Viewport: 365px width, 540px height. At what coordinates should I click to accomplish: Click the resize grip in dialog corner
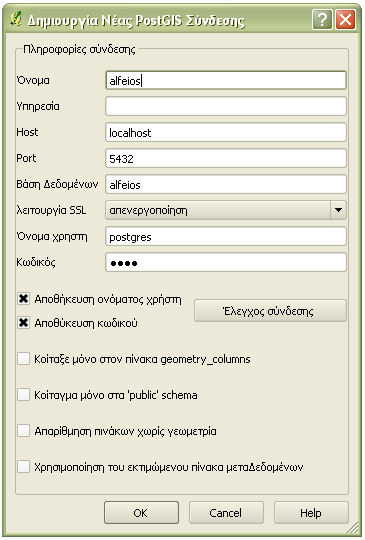(353, 528)
